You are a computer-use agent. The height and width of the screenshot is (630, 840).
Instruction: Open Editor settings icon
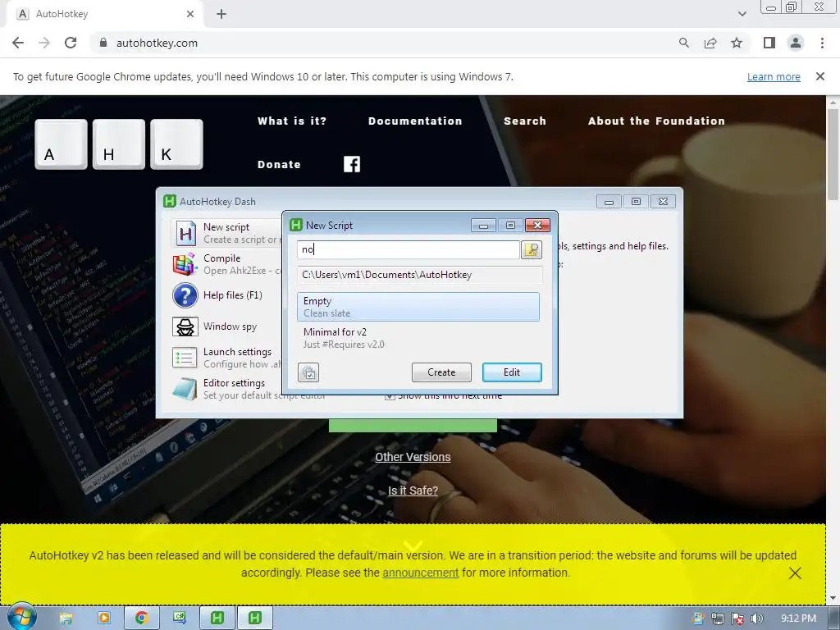point(185,389)
